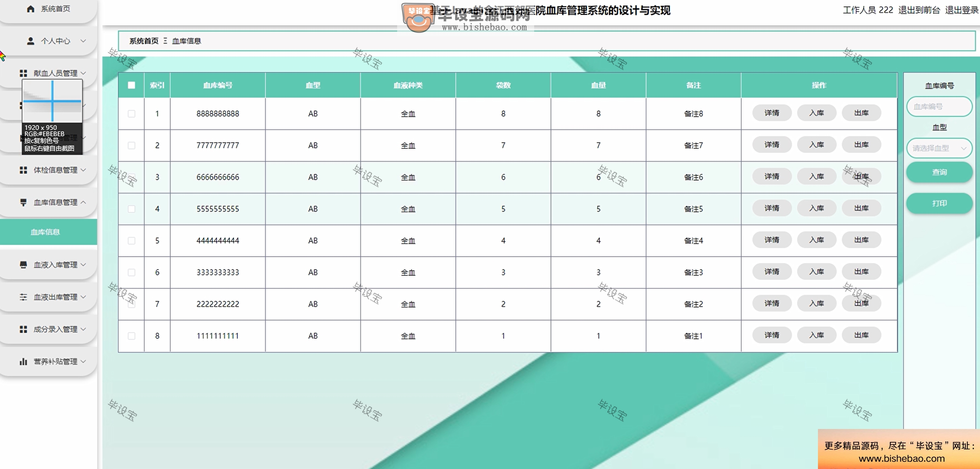
Task: Click the sliders icon beside 血液出库管理
Action: click(x=24, y=297)
